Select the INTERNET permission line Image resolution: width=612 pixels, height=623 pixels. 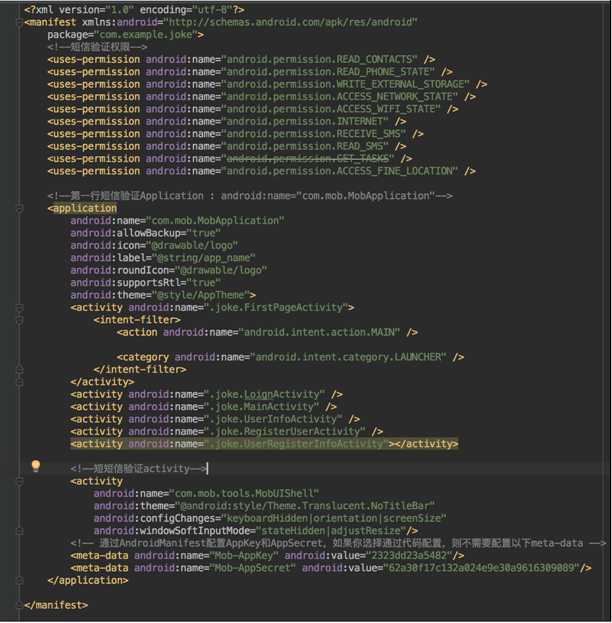pos(227,122)
